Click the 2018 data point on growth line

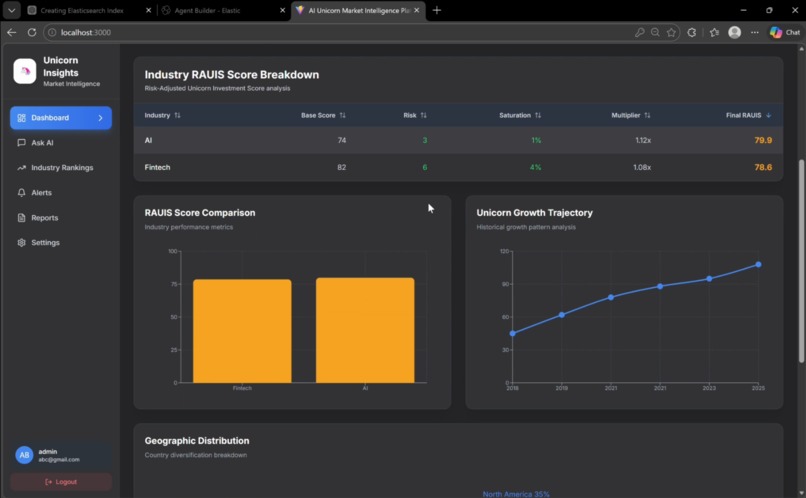point(512,334)
